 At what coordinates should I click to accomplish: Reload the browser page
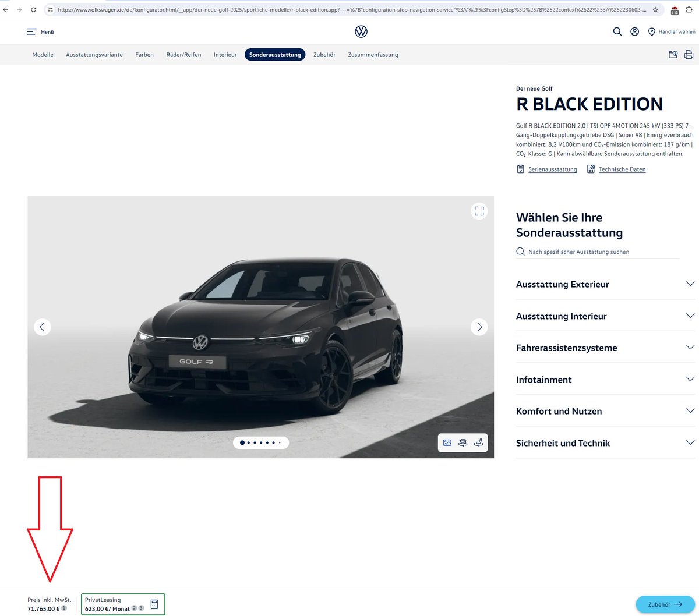33,10
